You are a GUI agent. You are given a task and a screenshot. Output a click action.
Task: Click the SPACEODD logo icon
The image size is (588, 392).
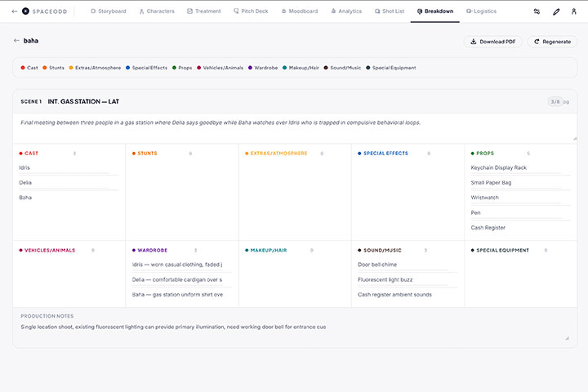tap(25, 11)
